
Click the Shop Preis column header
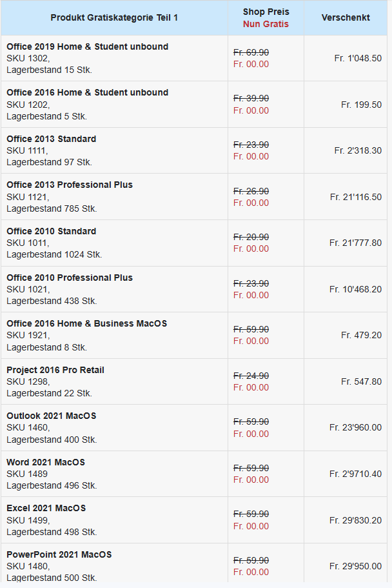tap(266, 12)
